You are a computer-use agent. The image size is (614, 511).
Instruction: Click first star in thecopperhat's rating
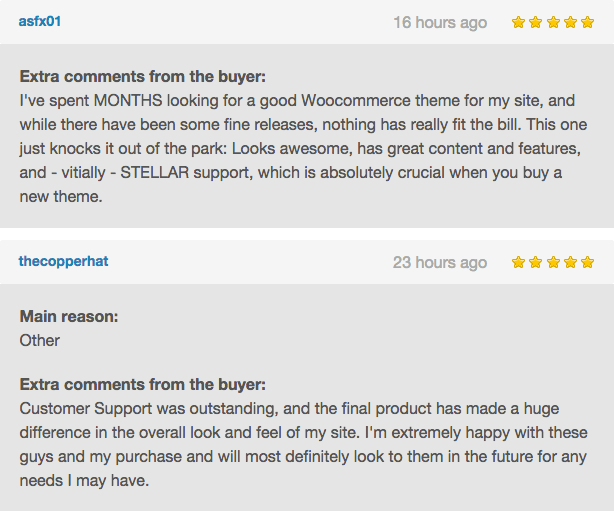(x=518, y=262)
